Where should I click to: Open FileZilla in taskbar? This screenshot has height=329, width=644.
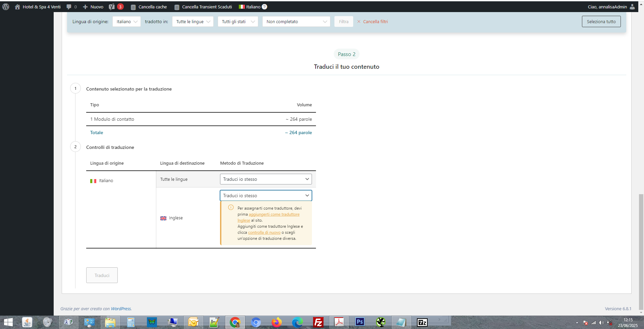(318, 322)
